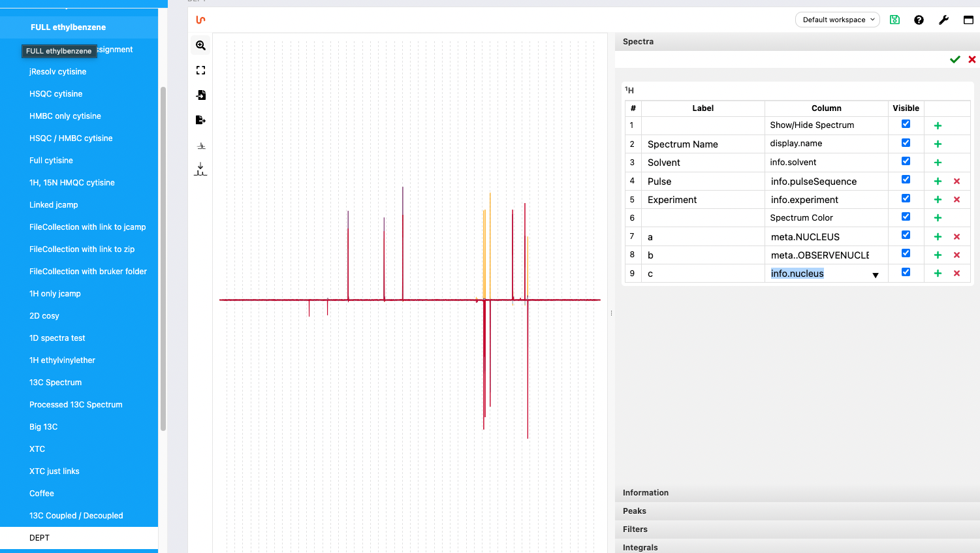Open the Default workspace dropdown

[x=838, y=20]
